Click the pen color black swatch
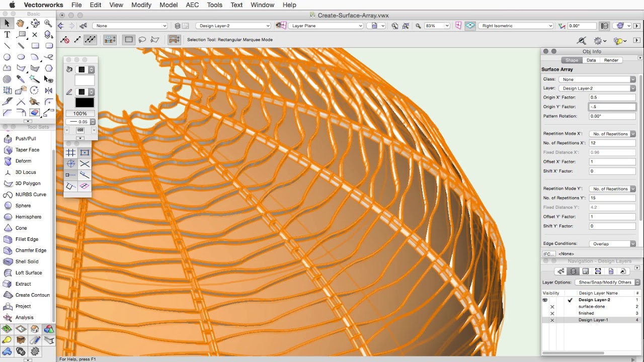Screen dimensions: 644x362 pyautogui.click(x=85, y=103)
